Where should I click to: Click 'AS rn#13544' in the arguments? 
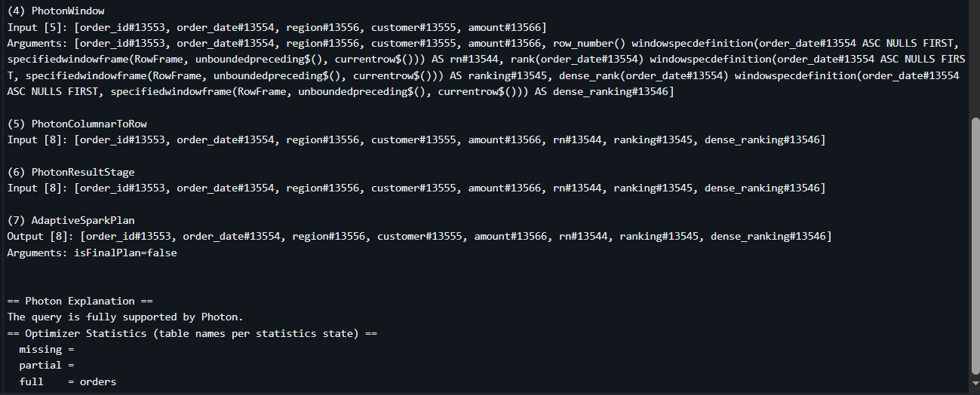click(x=465, y=60)
